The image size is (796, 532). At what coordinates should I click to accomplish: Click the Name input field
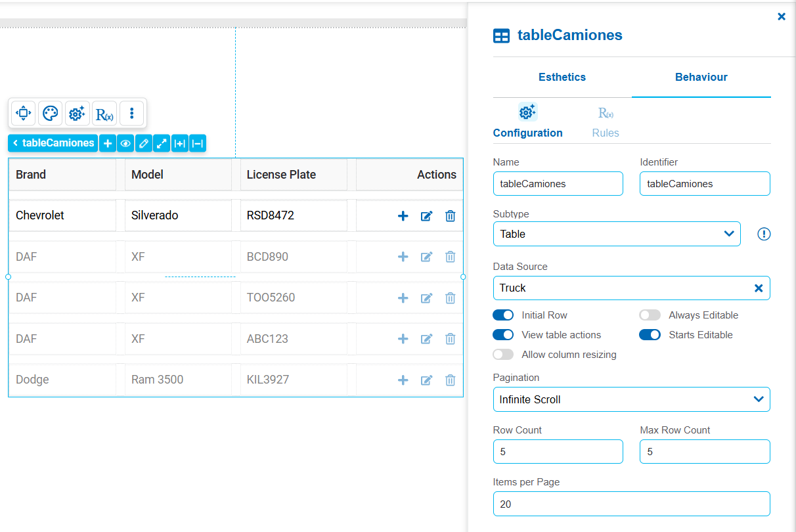point(558,184)
